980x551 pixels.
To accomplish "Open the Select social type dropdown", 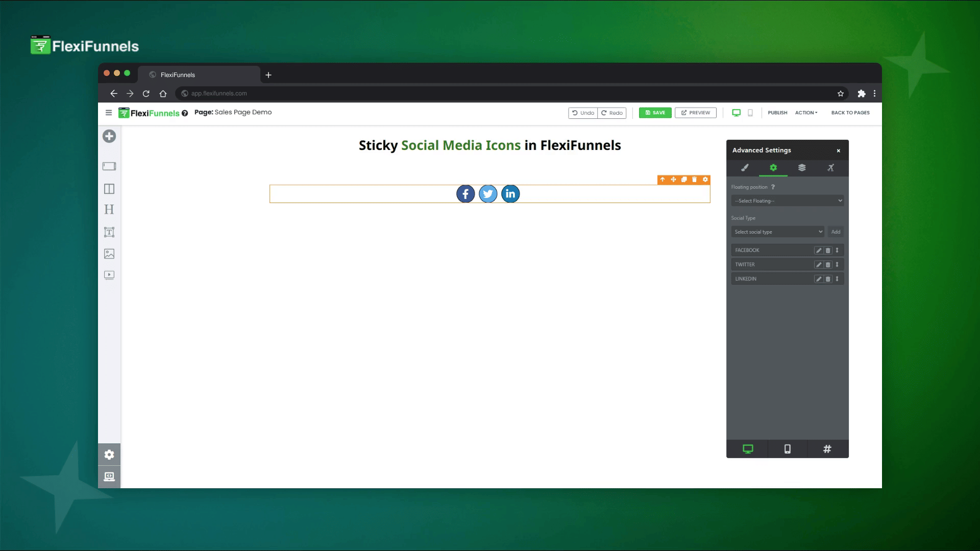I will tap(778, 232).
